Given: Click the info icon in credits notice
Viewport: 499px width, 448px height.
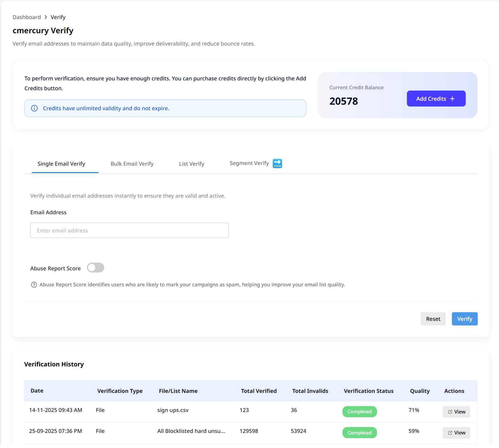Looking at the screenshot, I should coord(35,108).
